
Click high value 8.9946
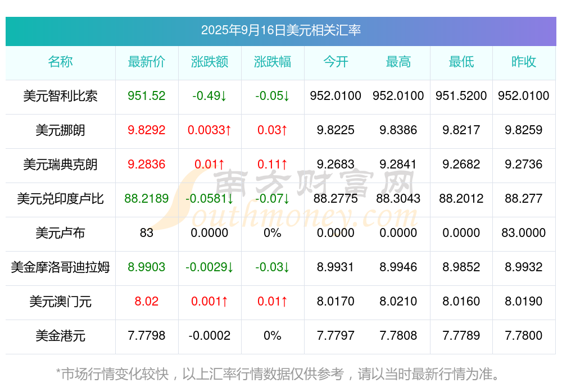[398, 267]
